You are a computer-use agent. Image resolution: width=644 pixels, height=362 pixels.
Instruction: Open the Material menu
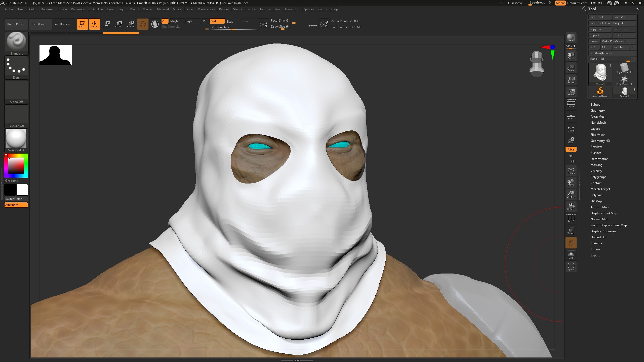coord(163,9)
